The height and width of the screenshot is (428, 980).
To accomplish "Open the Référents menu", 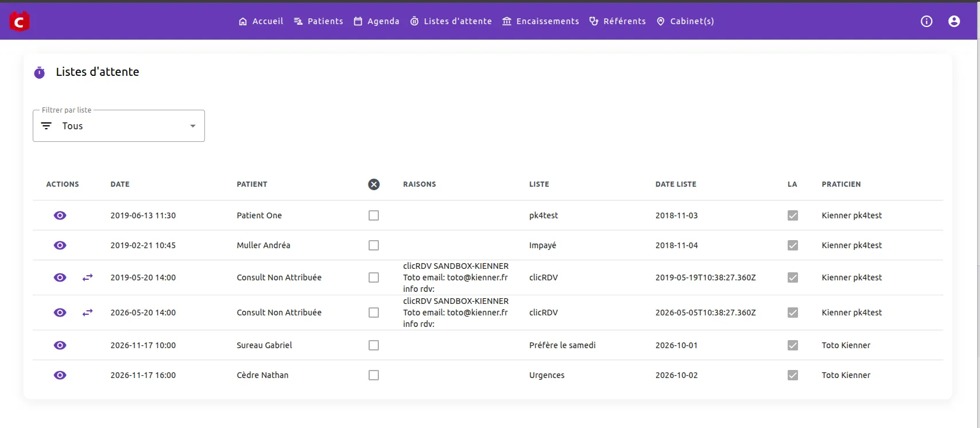I will (618, 21).
